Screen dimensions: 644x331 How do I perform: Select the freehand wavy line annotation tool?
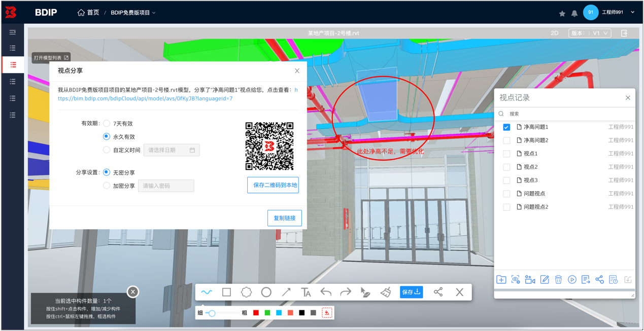[x=207, y=292]
